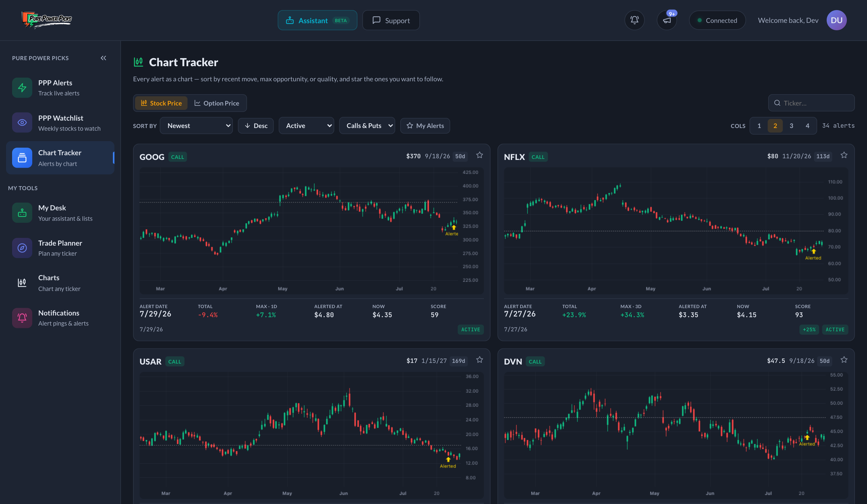Click the GOOG ACTIVE status badge
Screen dimensions: 867x504
coord(470,330)
